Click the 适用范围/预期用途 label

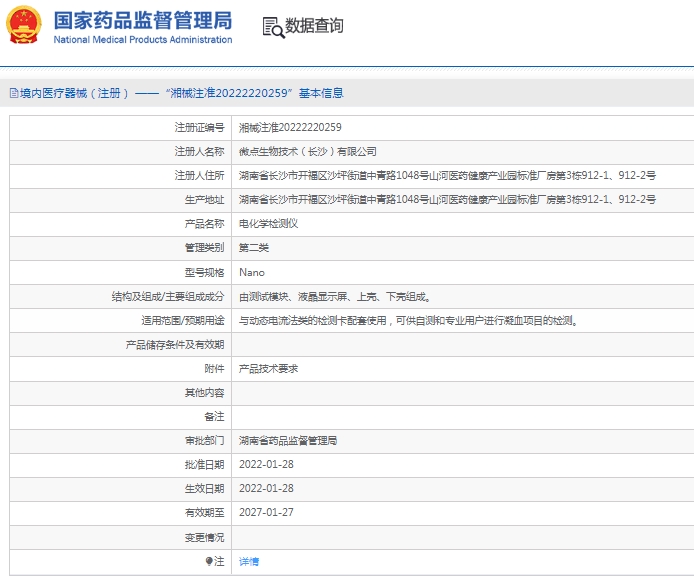183,320
